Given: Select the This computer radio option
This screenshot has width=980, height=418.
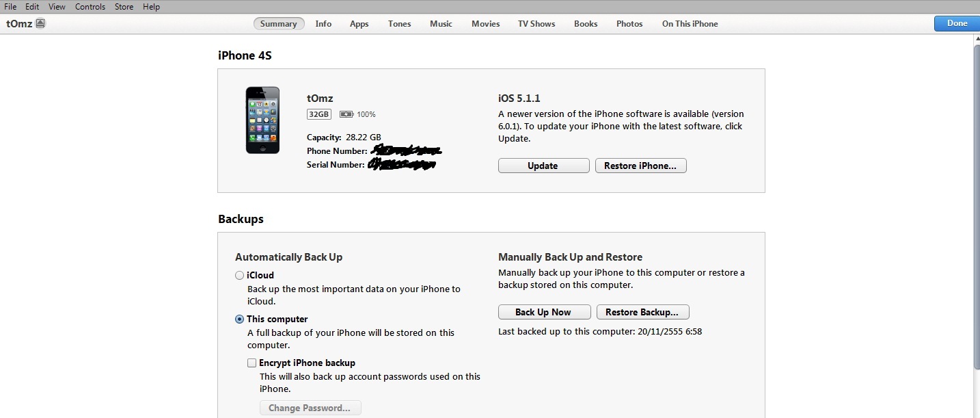Looking at the screenshot, I should [x=239, y=319].
